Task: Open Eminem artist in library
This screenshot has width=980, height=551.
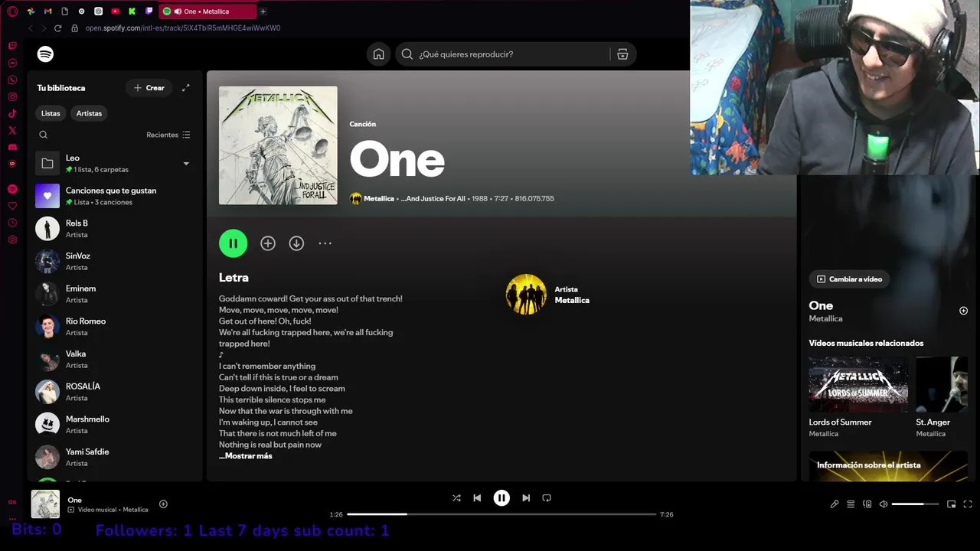Action: [x=115, y=294]
